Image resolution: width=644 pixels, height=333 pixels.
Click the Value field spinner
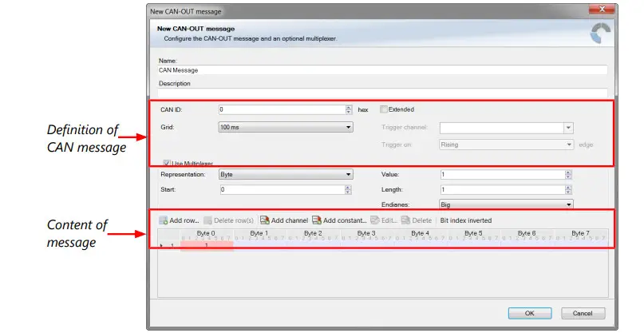click(x=568, y=174)
